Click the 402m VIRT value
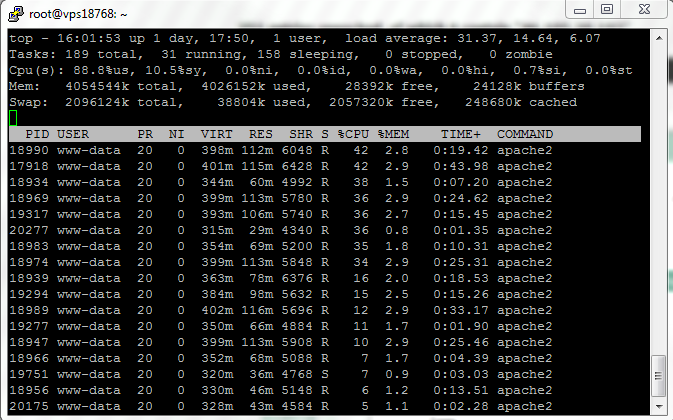Screen dimensions: 673x420 tap(217, 311)
